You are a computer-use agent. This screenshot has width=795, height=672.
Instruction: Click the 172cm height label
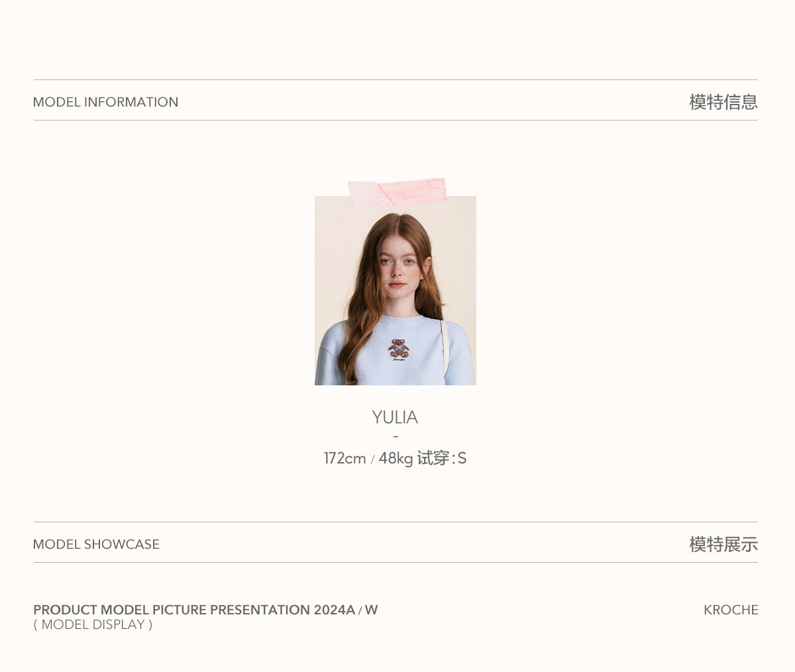click(x=344, y=458)
